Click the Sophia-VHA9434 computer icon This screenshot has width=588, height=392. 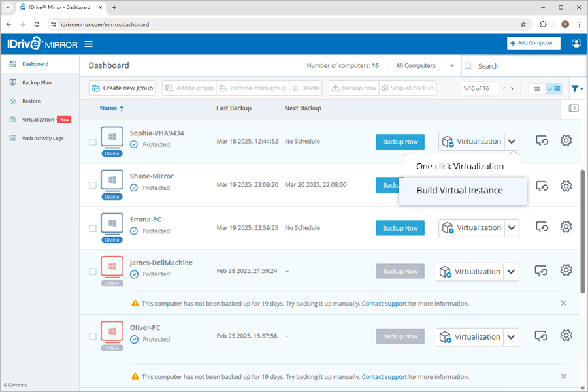tap(112, 137)
